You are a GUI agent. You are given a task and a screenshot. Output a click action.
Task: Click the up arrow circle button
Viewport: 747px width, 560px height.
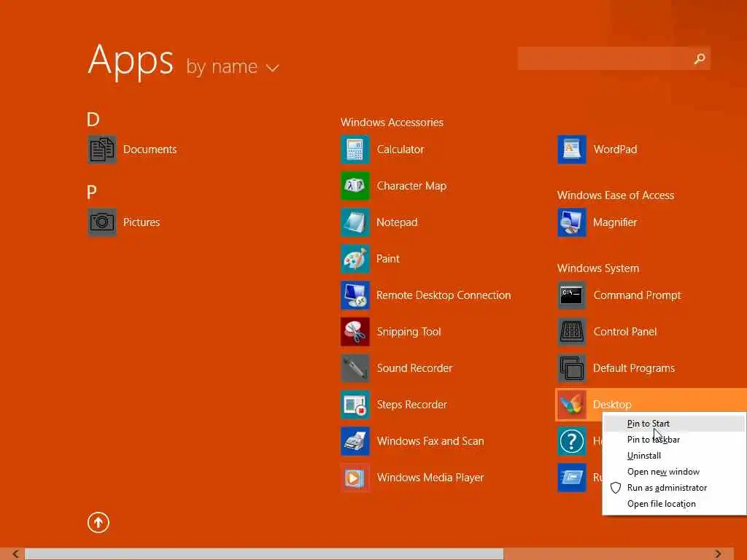pos(98,522)
